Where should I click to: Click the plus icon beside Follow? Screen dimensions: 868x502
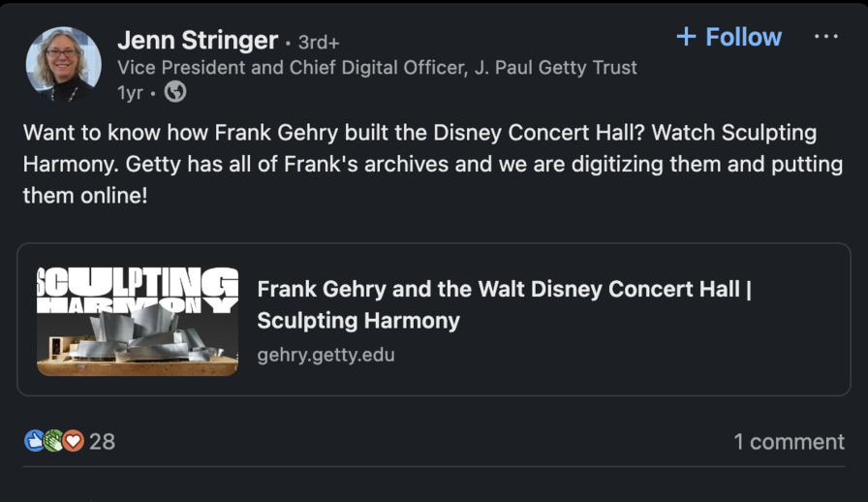686,37
